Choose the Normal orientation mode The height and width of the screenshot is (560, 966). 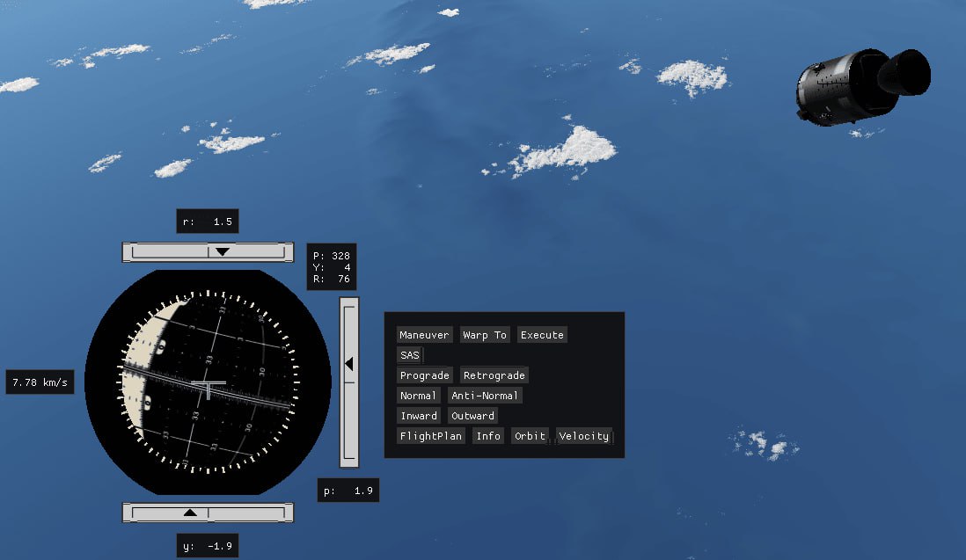417,396
